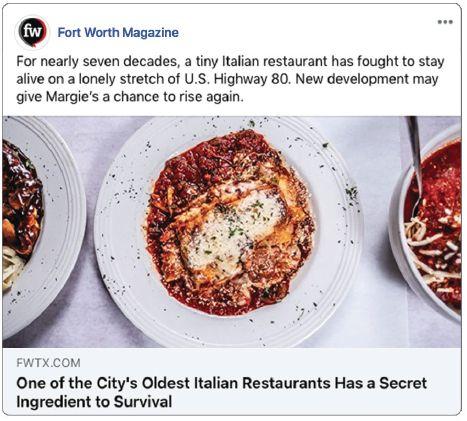
Task: Select the post caption starting 'For nearly seven decades'
Action: 230,79
